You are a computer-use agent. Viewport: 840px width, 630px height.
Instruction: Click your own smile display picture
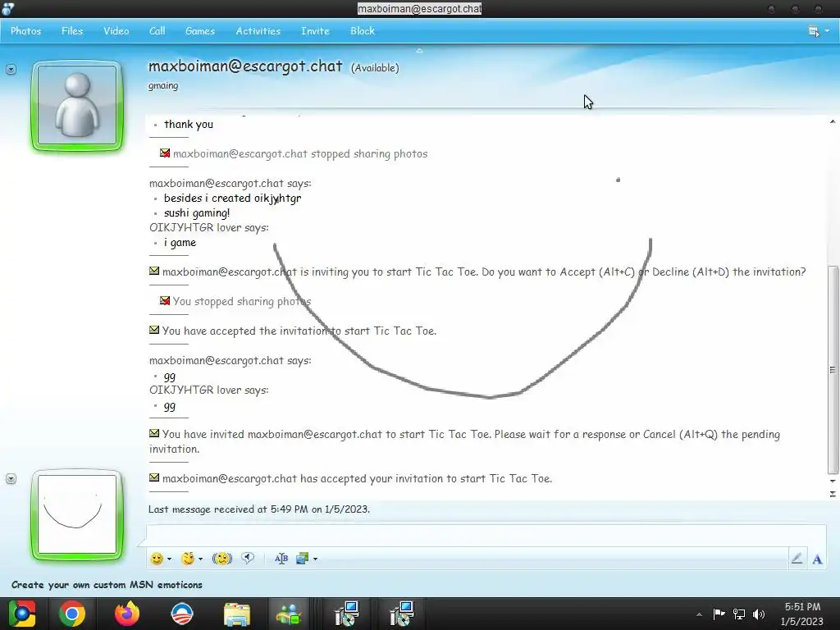[x=77, y=515]
